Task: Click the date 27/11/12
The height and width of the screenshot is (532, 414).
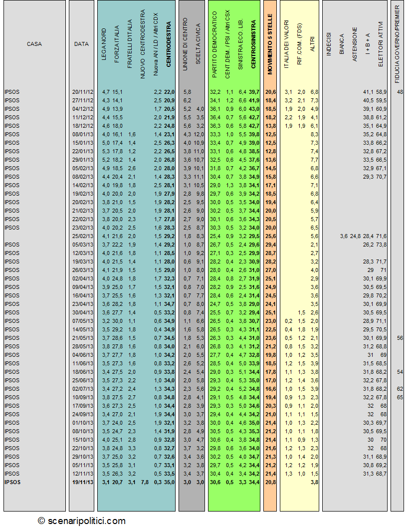Action: click(x=83, y=100)
